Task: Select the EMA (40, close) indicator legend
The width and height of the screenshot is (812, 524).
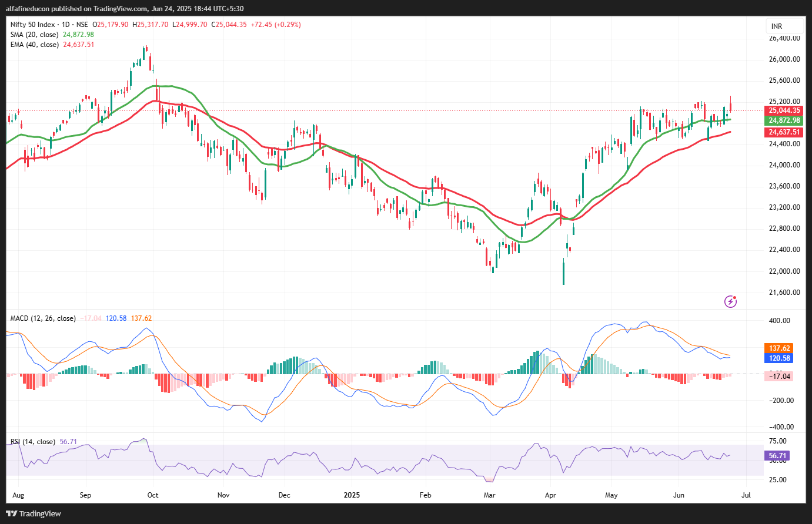Action: (x=35, y=45)
